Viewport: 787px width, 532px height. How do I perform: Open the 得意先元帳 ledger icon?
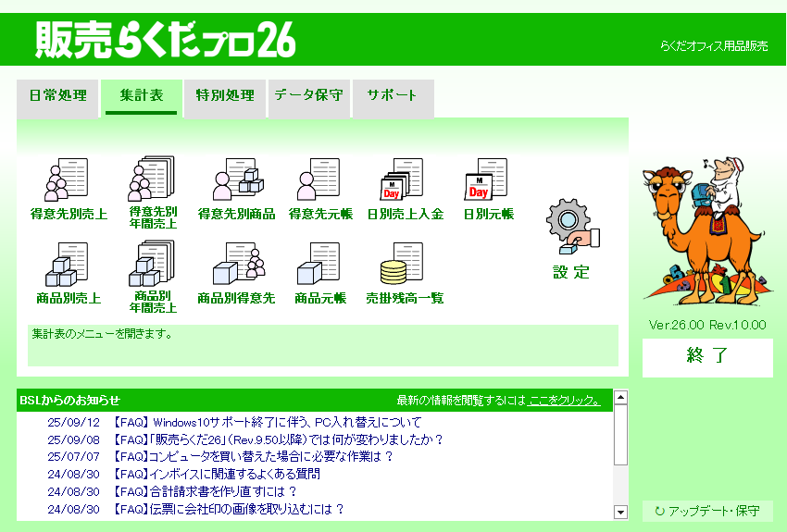point(320,181)
